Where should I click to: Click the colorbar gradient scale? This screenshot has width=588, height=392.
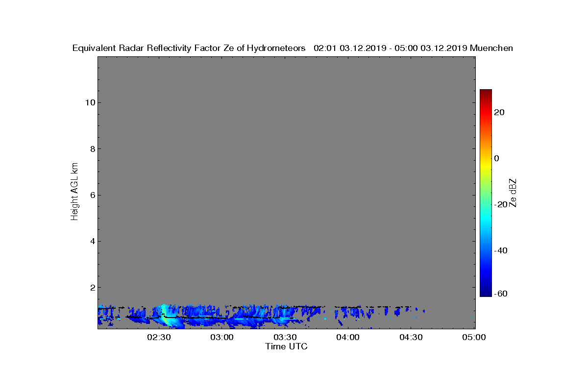(x=486, y=193)
